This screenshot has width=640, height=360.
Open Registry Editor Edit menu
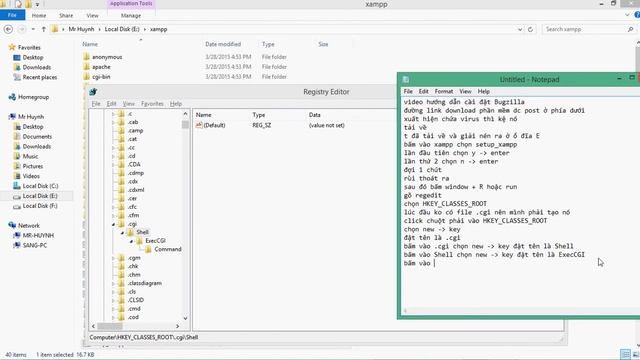pyautogui.click(x=111, y=104)
